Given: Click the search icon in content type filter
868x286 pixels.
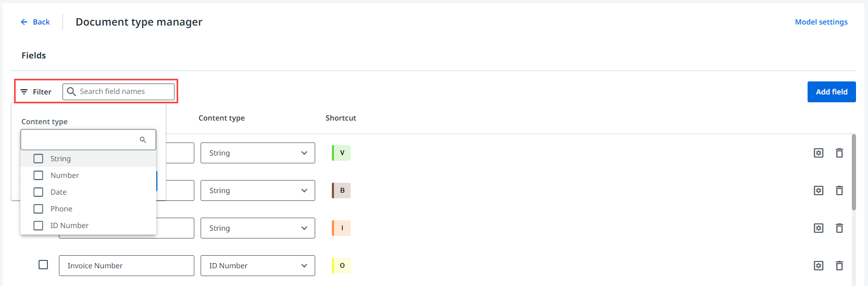Looking at the screenshot, I should click(143, 140).
